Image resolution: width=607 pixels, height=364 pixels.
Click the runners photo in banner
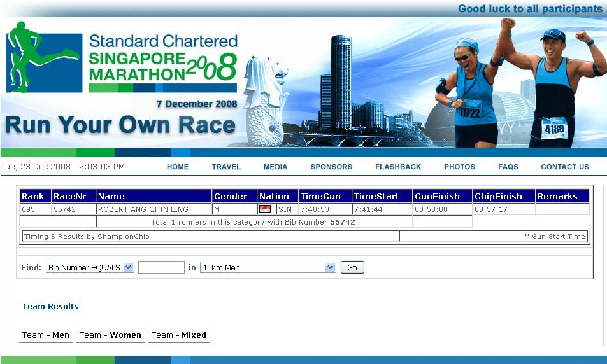[x=520, y=83]
